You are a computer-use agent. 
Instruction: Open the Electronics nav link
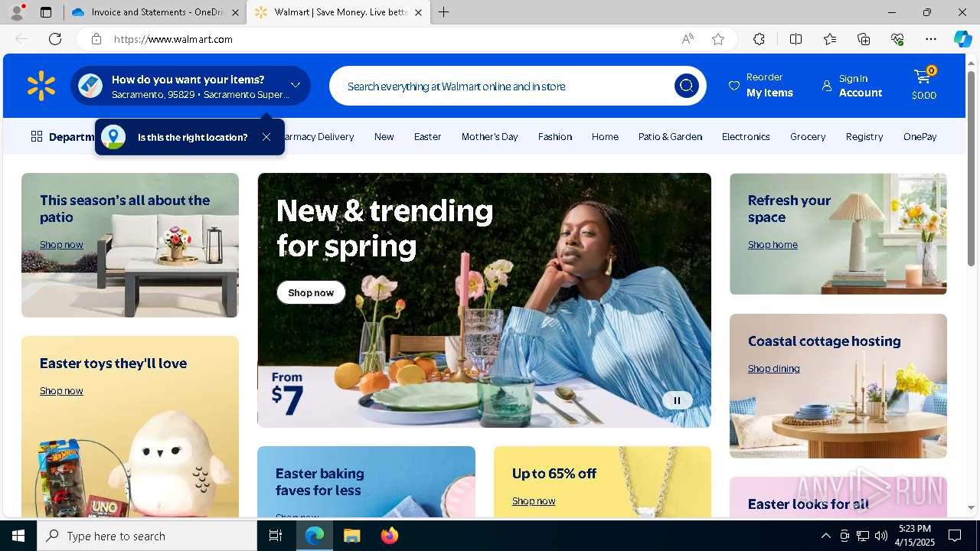(x=746, y=136)
